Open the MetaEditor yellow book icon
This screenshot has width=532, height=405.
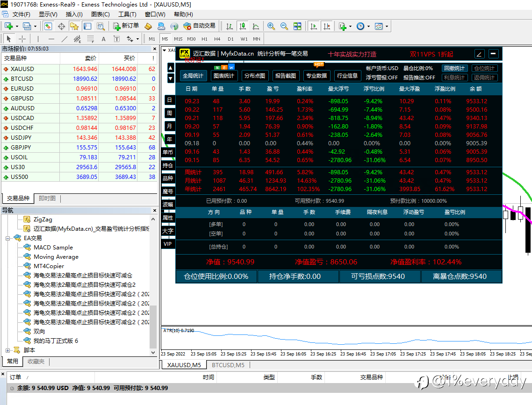point(148,26)
